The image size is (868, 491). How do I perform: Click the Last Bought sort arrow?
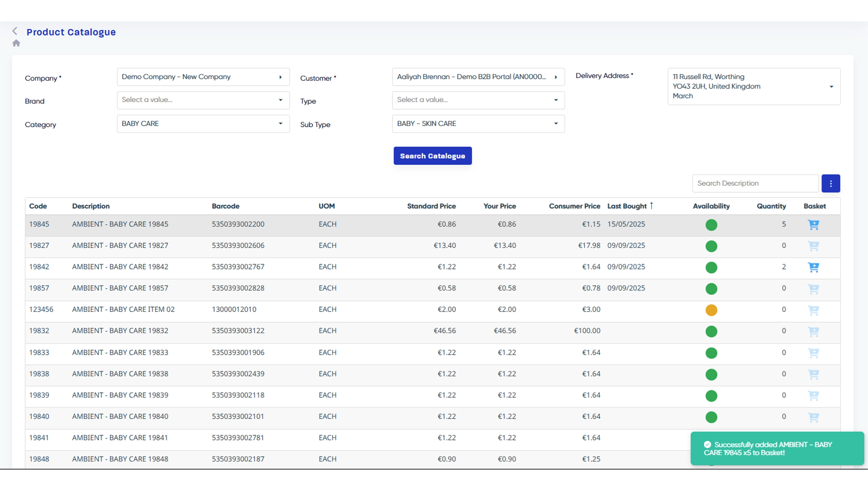[651, 206]
